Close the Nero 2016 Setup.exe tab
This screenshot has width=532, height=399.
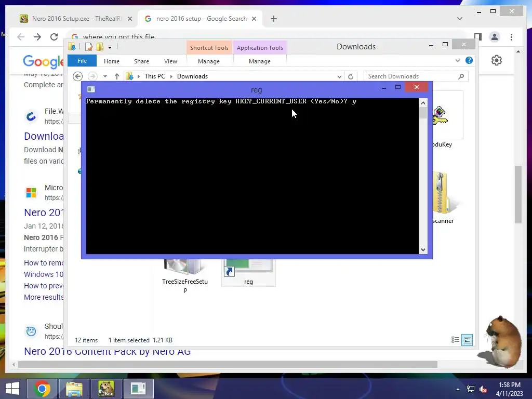click(129, 19)
